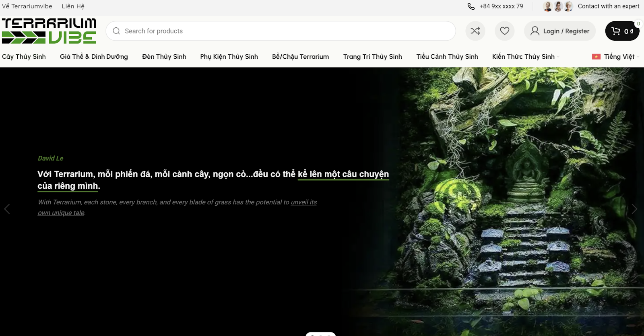Click the magnifier search icon

pyautogui.click(x=116, y=31)
